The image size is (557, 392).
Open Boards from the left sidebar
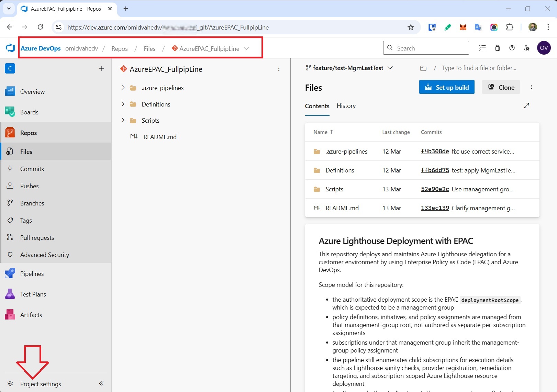pyautogui.click(x=29, y=112)
